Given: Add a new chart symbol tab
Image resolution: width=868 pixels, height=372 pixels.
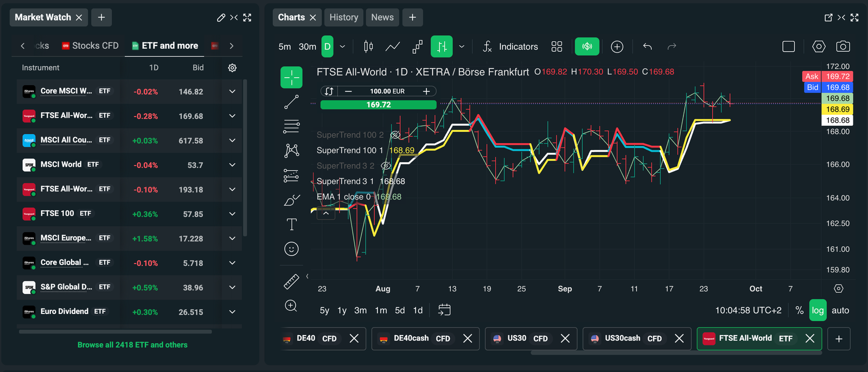Looking at the screenshot, I should [x=839, y=338].
